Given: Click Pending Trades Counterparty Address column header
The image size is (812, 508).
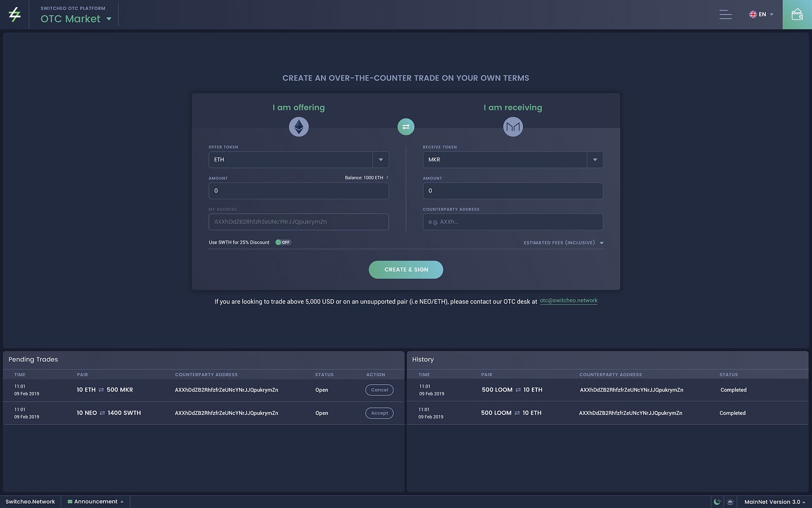Looking at the screenshot, I should [x=206, y=375].
